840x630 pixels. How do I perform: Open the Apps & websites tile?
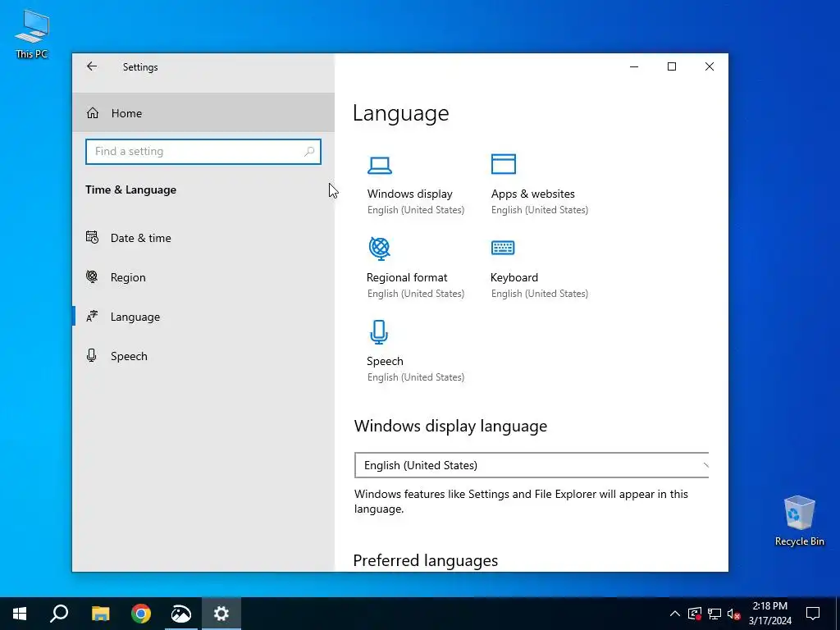[x=540, y=185]
